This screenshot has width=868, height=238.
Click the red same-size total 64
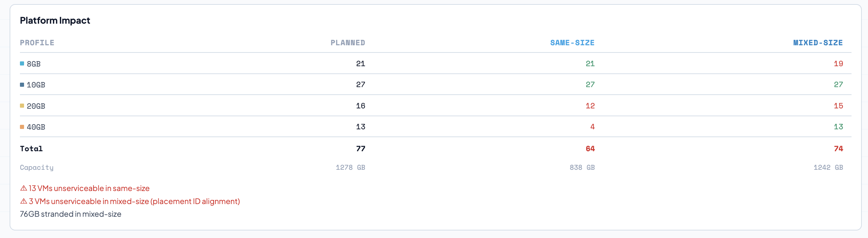tap(590, 149)
